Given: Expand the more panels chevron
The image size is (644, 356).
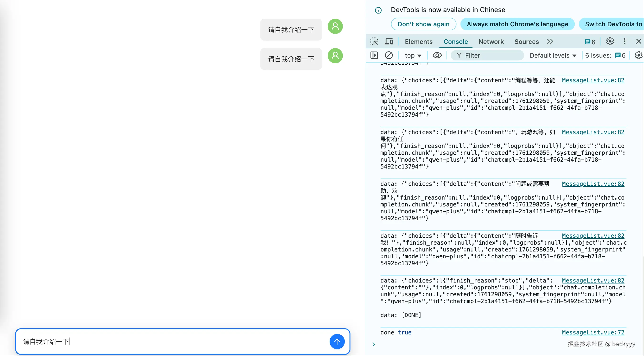Looking at the screenshot, I should coord(550,41).
